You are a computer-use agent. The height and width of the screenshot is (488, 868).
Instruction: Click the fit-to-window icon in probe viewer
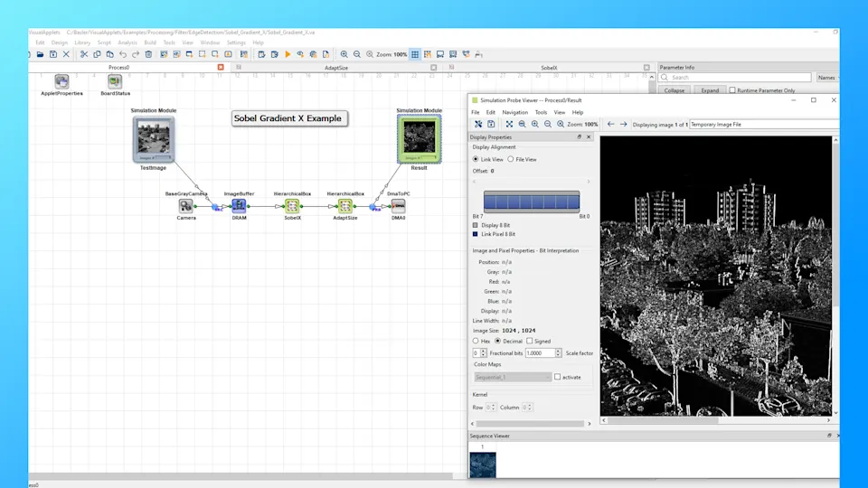pyautogui.click(x=509, y=124)
